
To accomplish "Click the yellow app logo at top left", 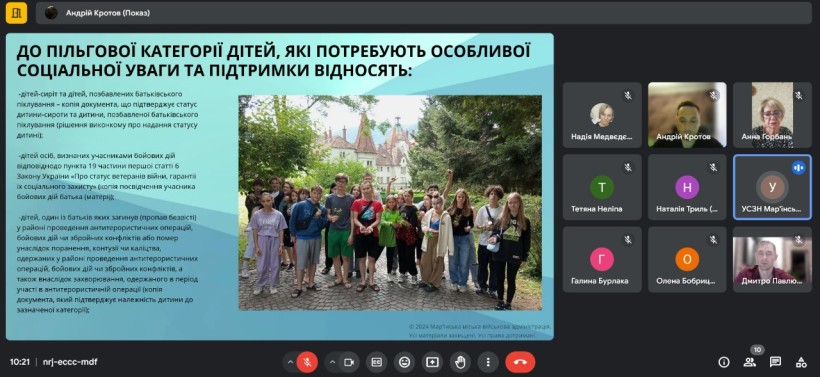I will 16,13.
